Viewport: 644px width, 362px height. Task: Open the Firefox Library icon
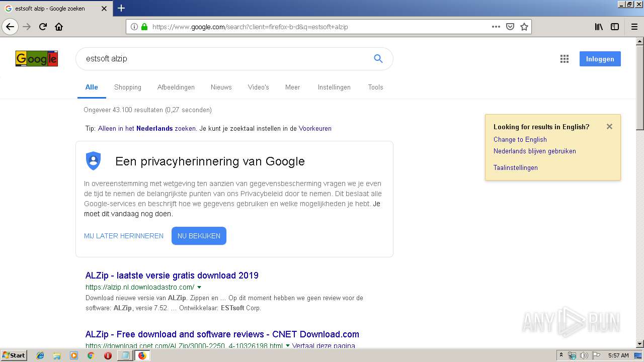pos(599,27)
